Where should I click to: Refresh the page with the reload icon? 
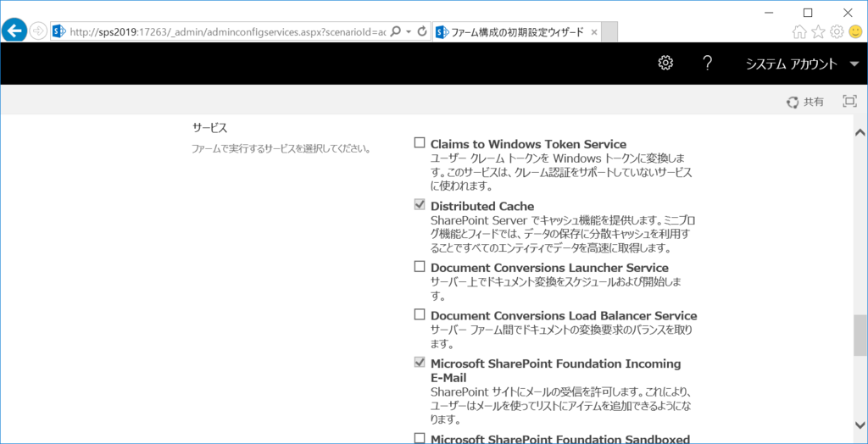[422, 31]
